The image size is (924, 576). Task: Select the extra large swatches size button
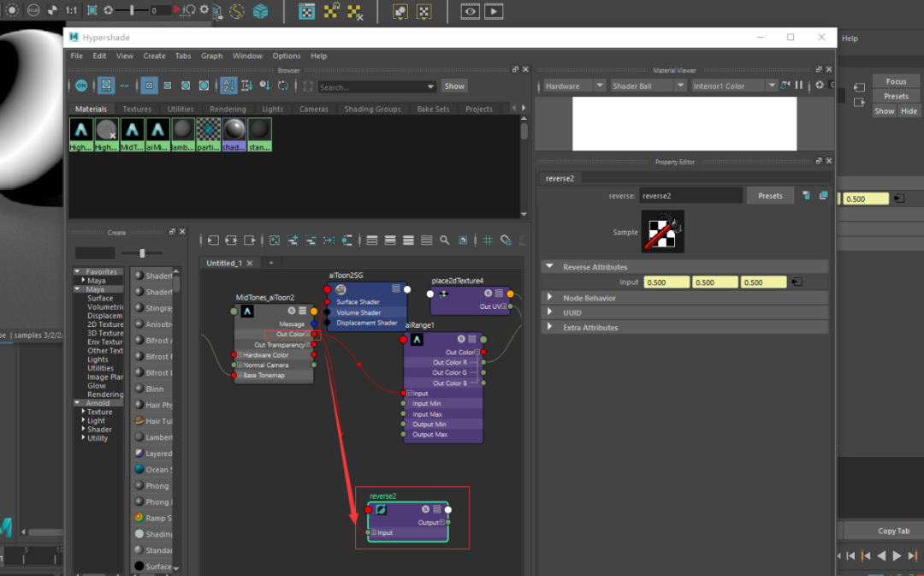point(204,86)
